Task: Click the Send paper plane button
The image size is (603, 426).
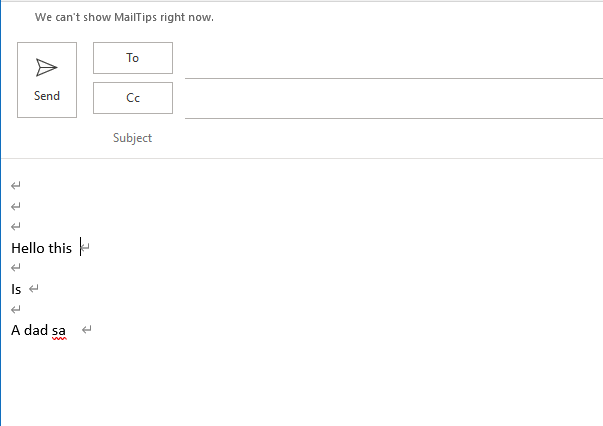Action: 47,80
